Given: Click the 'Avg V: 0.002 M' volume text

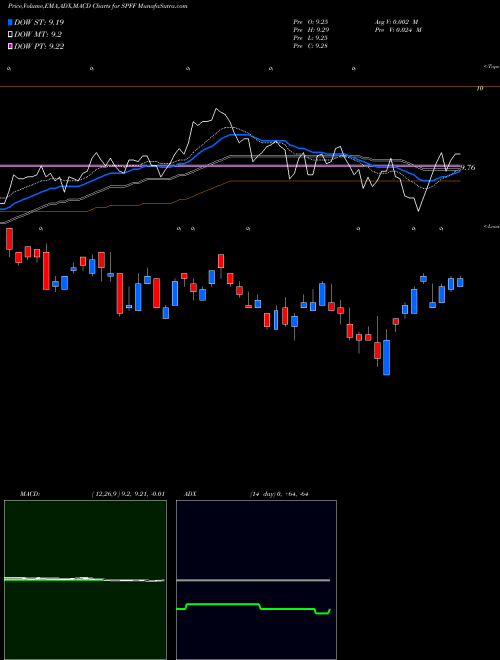Looking at the screenshot, I should pyautogui.click(x=397, y=21).
